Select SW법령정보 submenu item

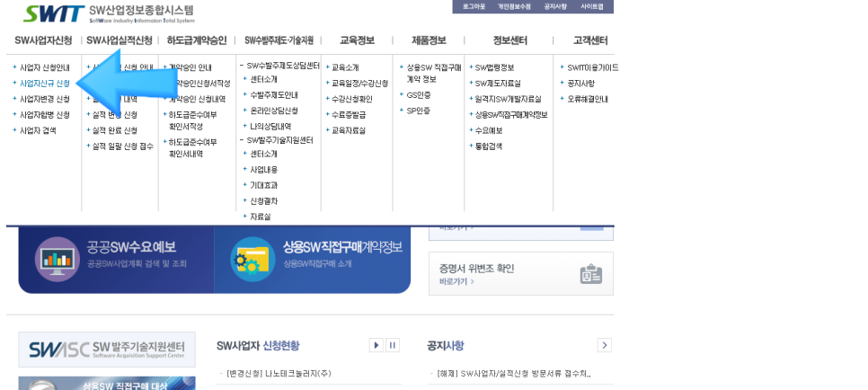point(494,67)
